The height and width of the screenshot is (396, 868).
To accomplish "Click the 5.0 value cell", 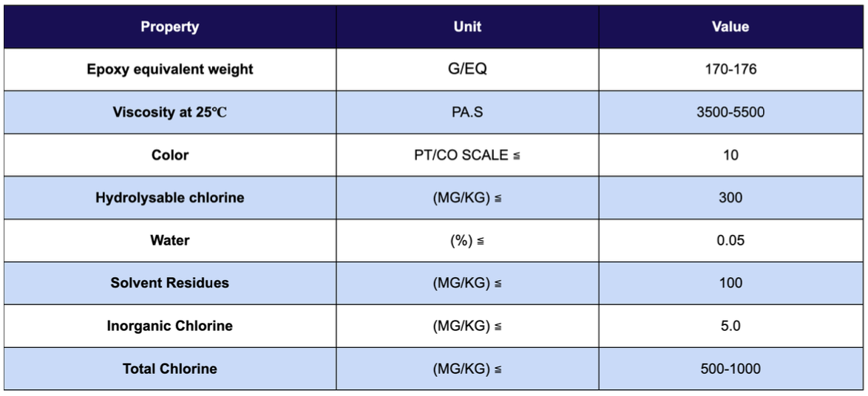I will pos(730,326).
